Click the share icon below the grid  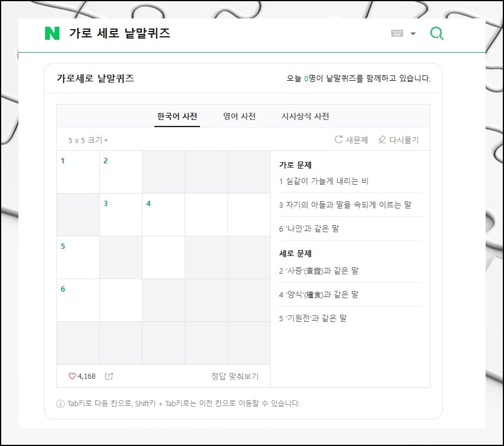pos(109,376)
